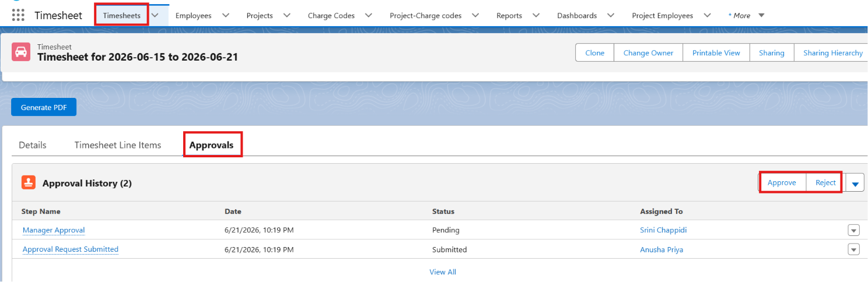
Task: Click the Timesheet app name label
Action: (x=58, y=15)
